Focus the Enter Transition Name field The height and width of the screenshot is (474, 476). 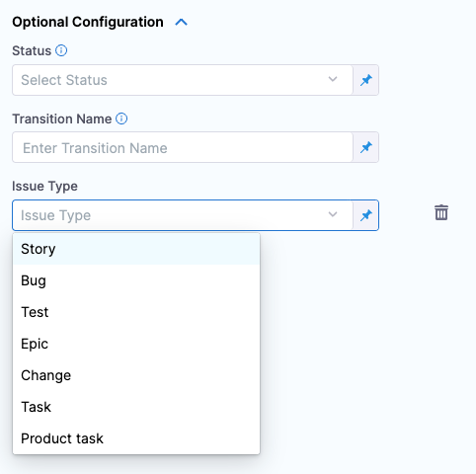[183, 147]
